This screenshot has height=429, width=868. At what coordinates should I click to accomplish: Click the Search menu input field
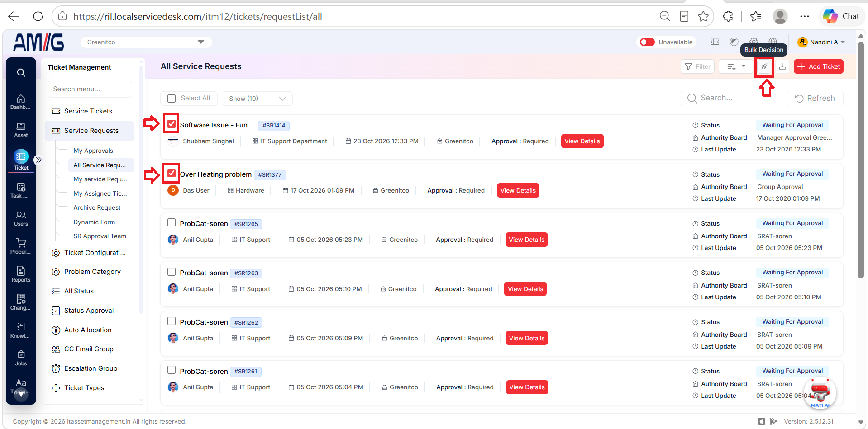pos(90,89)
